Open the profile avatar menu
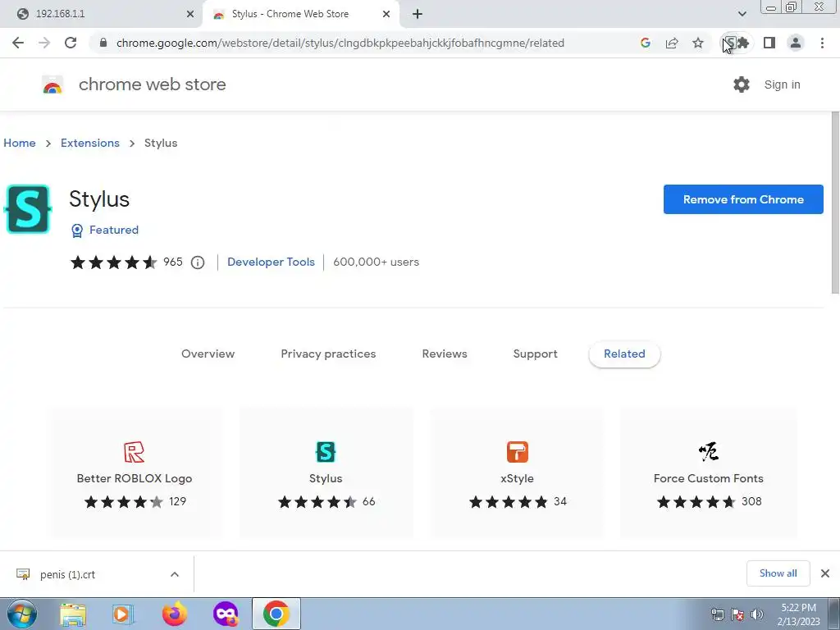 [796, 43]
